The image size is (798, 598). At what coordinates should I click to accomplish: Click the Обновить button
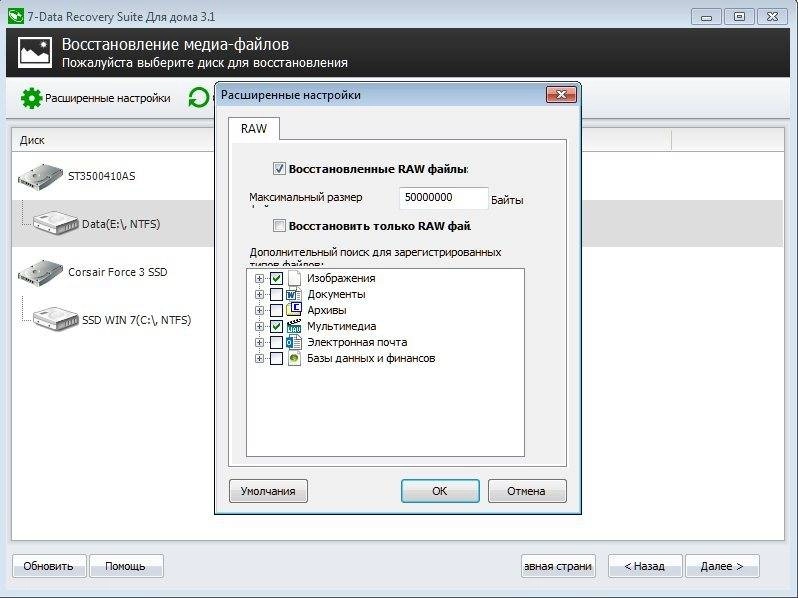[49, 566]
